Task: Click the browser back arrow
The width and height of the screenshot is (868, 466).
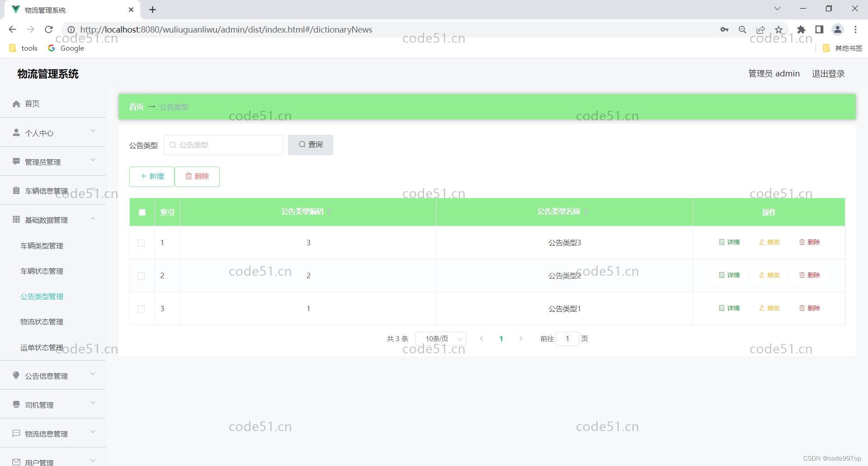Action: [12, 29]
